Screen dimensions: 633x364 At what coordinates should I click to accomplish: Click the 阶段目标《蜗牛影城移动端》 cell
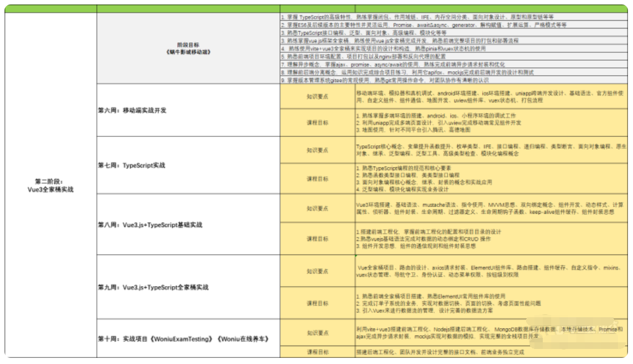click(x=188, y=48)
